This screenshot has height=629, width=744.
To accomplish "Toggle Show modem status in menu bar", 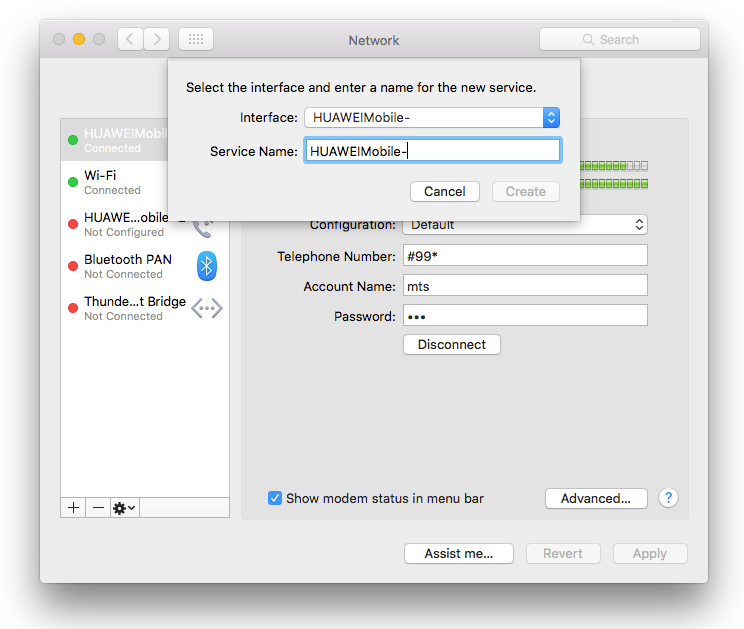I will click(x=275, y=498).
